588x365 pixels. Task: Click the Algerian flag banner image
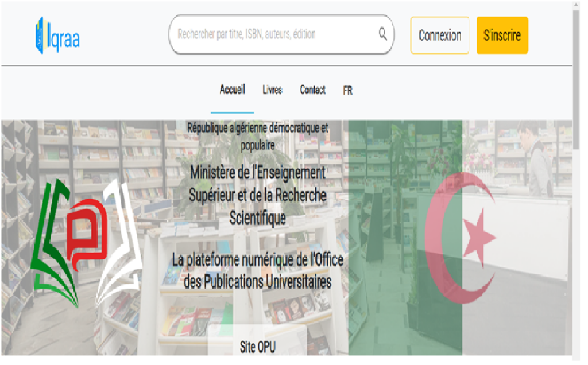tap(460, 238)
